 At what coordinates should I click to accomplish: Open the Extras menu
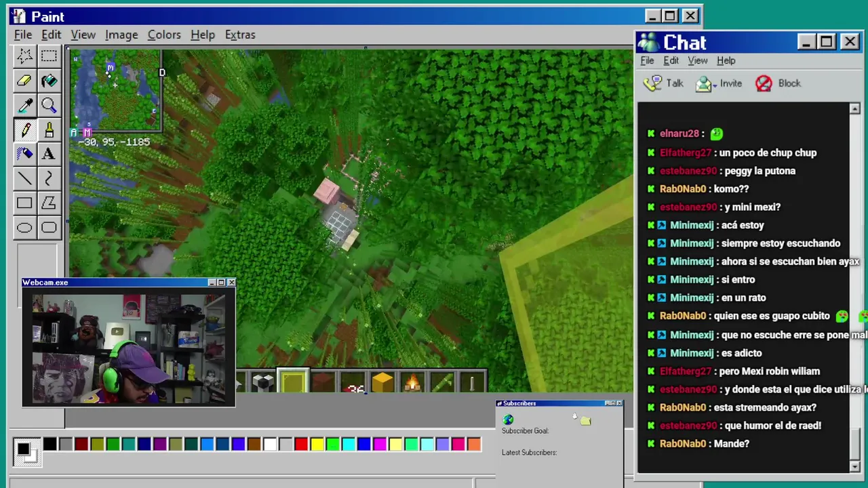tap(240, 35)
